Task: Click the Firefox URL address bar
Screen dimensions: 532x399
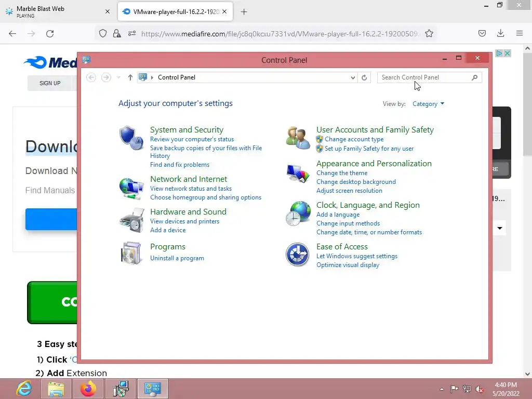Action: pos(280,34)
